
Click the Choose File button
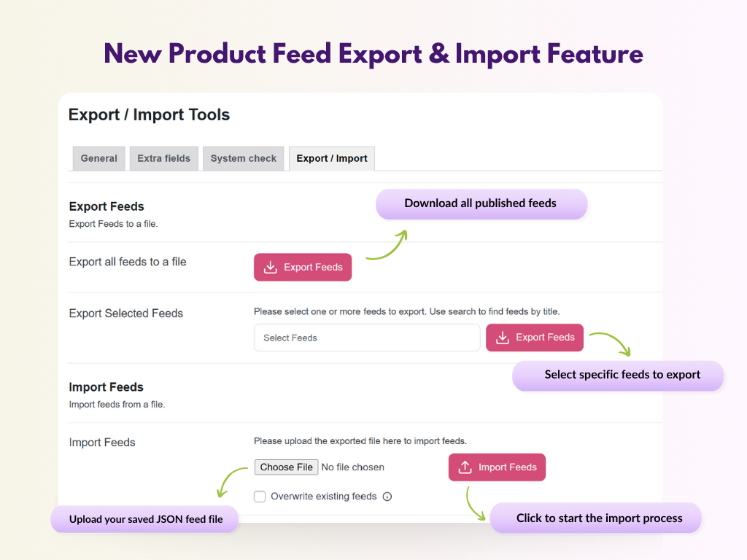pyautogui.click(x=286, y=467)
